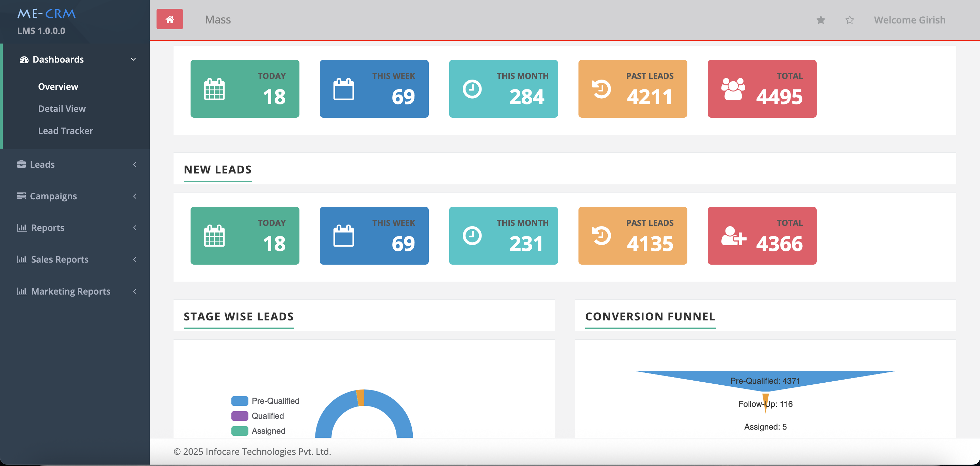Click the history icon on top Past Leads card
980x466 pixels.
(x=602, y=89)
